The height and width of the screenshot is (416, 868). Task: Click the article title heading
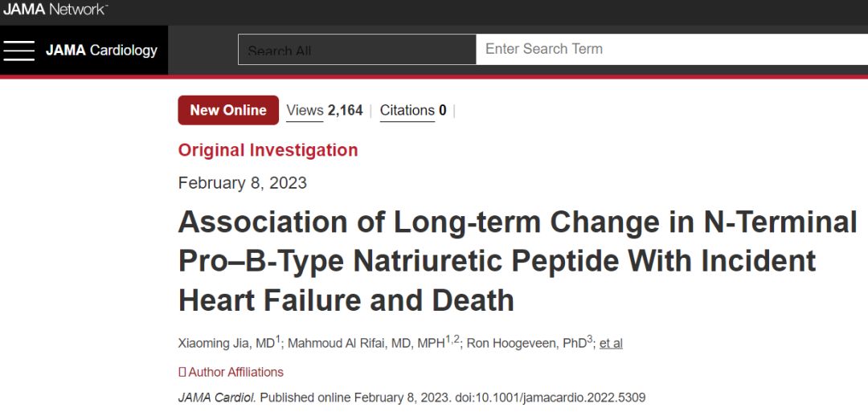(517, 261)
